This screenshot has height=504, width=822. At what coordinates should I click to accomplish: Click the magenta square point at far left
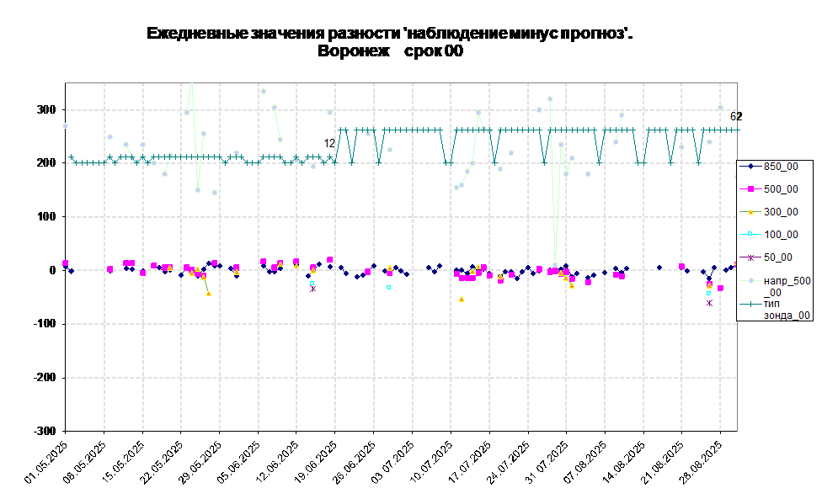(x=66, y=263)
